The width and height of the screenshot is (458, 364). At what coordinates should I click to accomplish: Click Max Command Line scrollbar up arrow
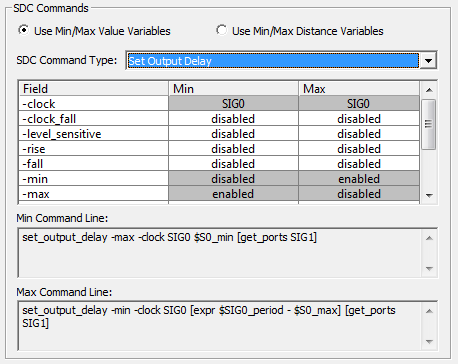[x=429, y=311]
